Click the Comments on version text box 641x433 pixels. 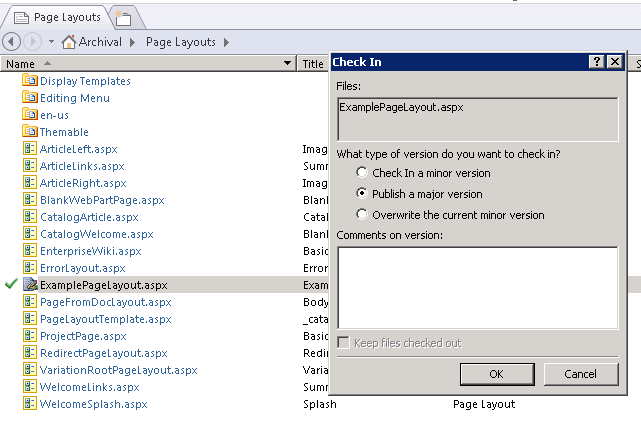pyautogui.click(x=477, y=287)
